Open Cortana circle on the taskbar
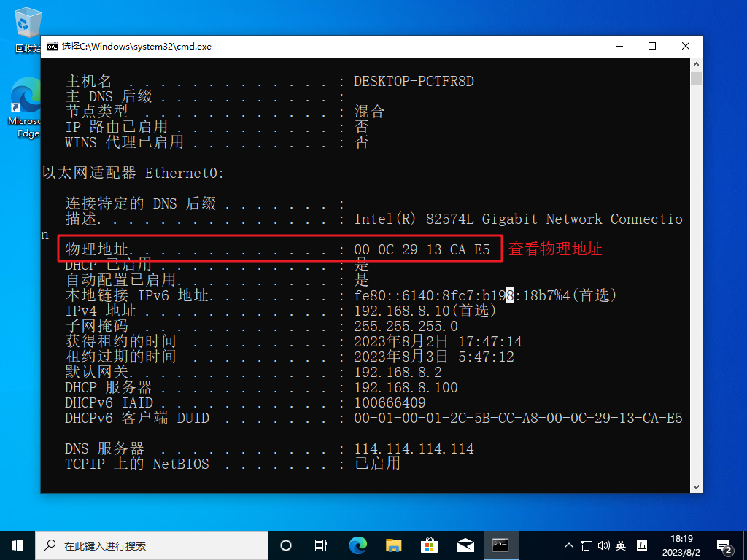The height and width of the screenshot is (560, 747). tap(286, 545)
